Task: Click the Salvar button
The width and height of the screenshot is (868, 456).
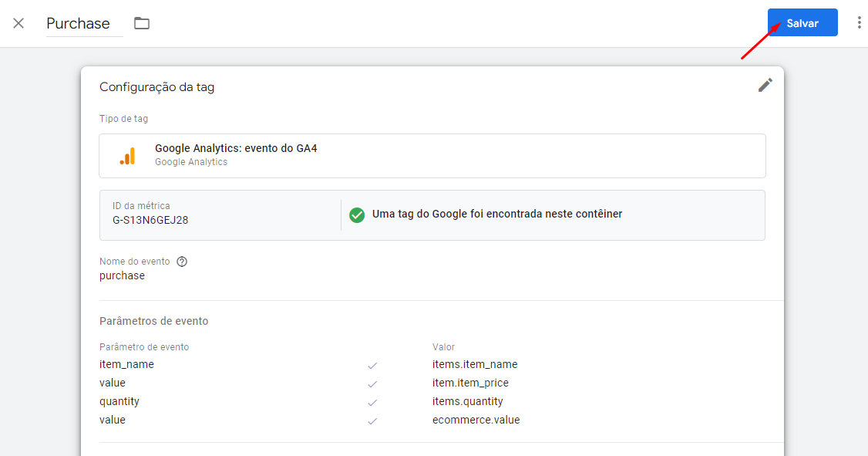Action: [x=802, y=22]
